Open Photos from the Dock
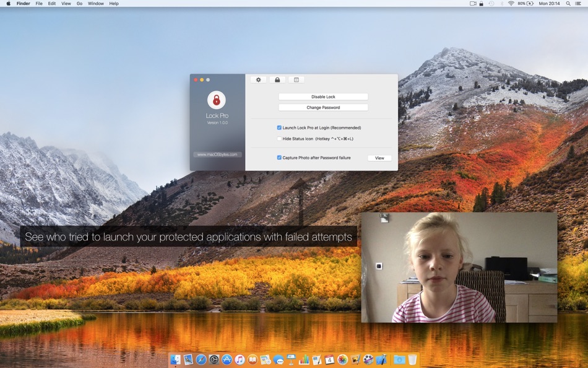This screenshot has height=368, width=588. [343, 359]
